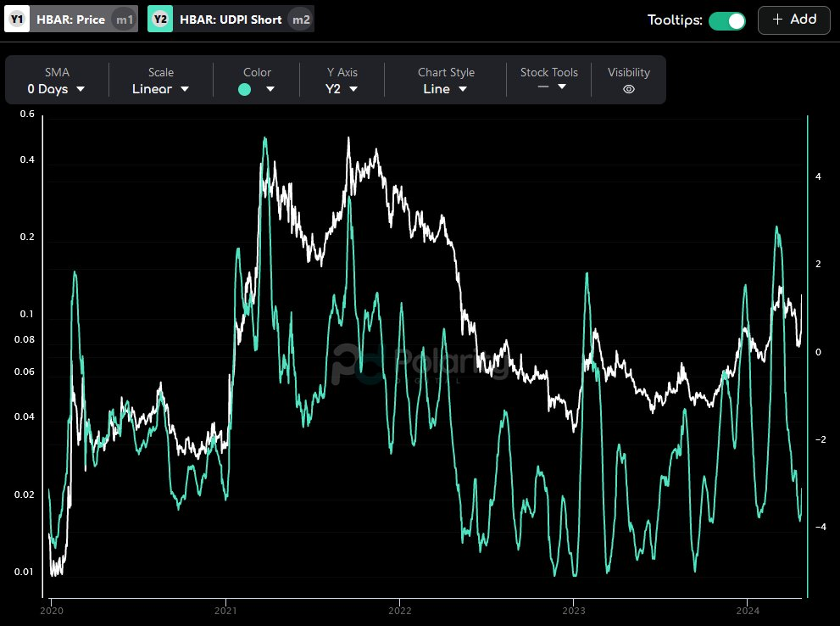
Task: Open the Color picker dropdown arrow
Action: 270,89
